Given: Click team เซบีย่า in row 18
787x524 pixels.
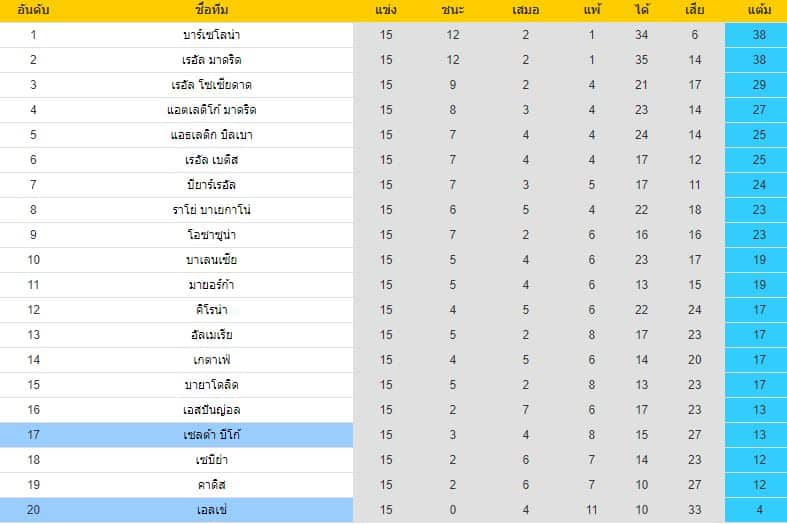Looking at the screenshot, I should (212, 460).
